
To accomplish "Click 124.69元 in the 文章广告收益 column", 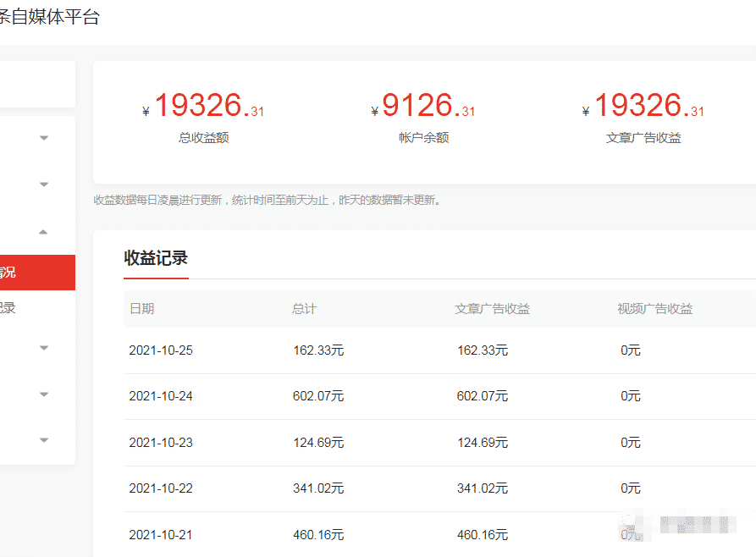I will tap(483, 442).
